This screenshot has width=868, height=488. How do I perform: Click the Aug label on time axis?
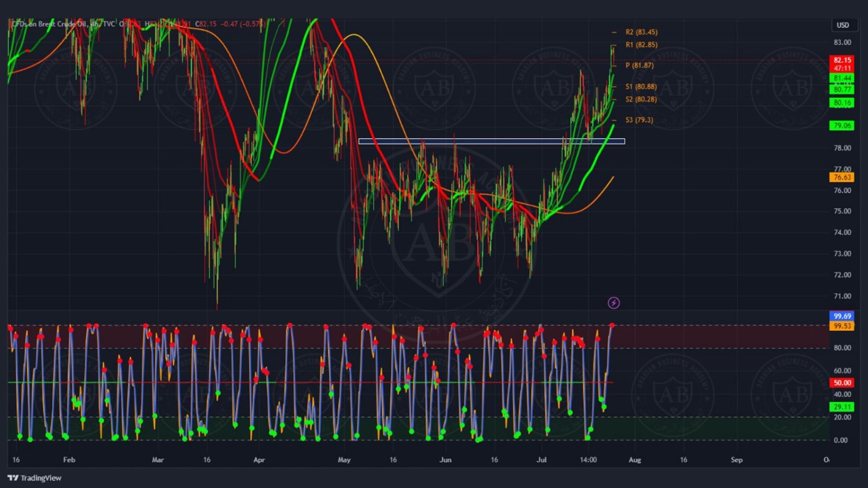click(634, 460)
